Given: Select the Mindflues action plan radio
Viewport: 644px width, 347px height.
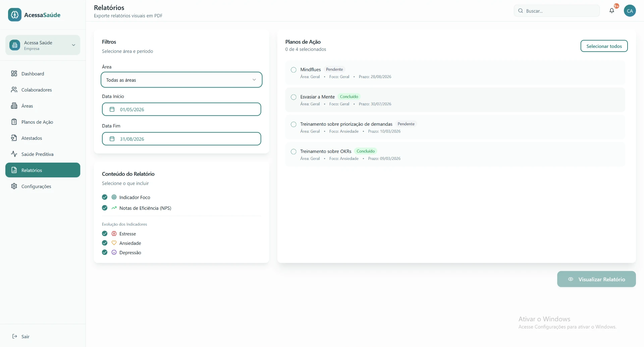Looking at the screenshot, I should pyautogui.click(x=293, y=70).
